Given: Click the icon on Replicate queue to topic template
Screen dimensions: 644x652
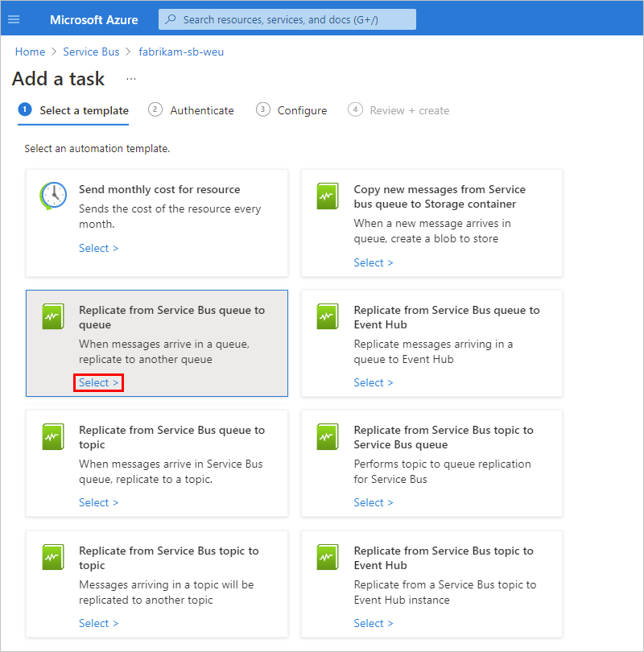Looking at the screenshot, I should coord(53,436).
